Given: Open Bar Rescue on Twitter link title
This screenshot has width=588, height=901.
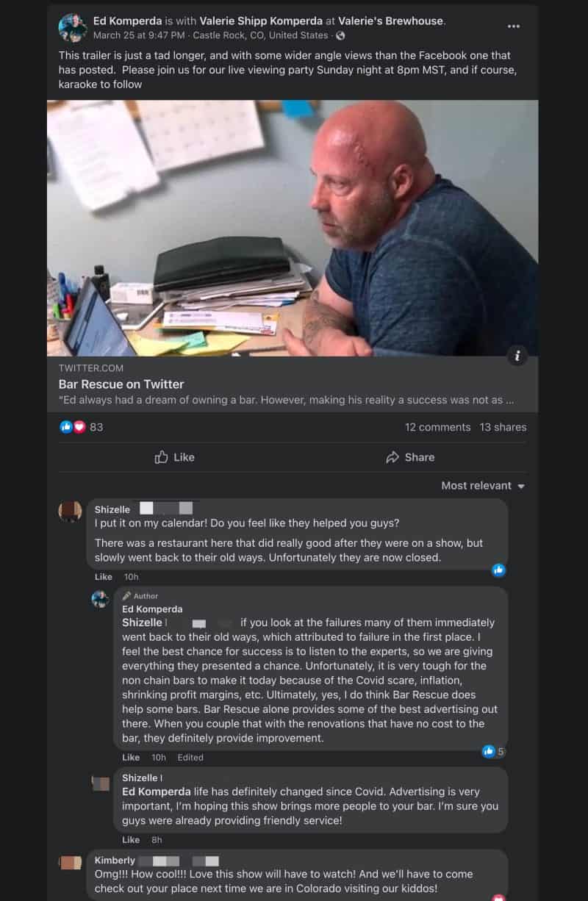Looking at the screenshot, I should pyautogui.click(x=121, y=384).
